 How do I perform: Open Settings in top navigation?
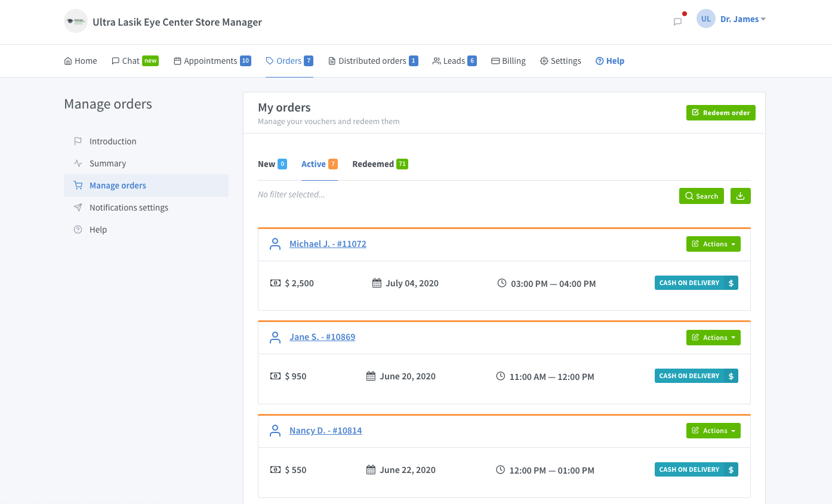tap(560, 61)
